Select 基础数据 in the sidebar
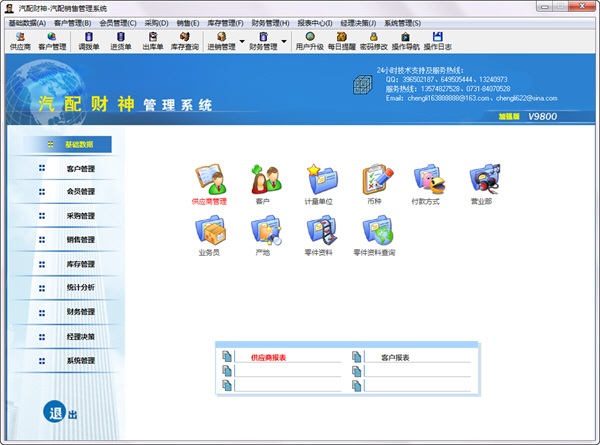Screen dimensions: 600x445 pos(67,144)
